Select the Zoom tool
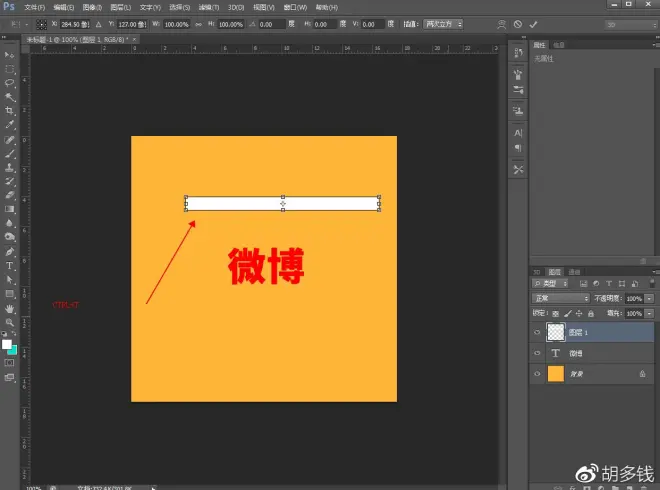The width and height of the screenshot is (660, 490). (x=9, y=322)
